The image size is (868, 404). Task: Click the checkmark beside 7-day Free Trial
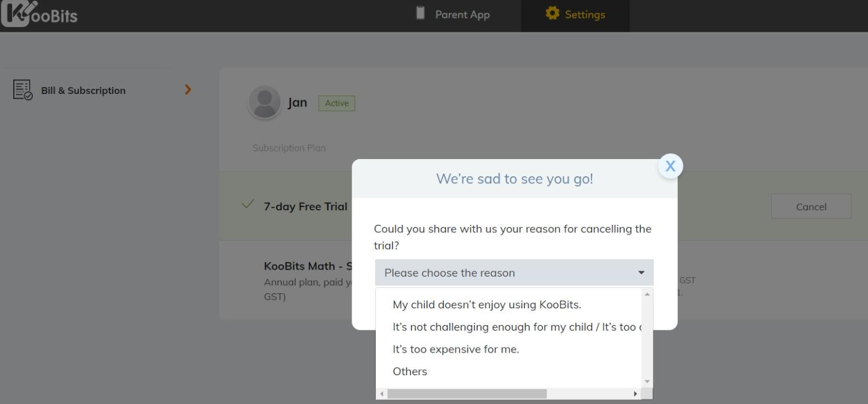click(248, 205)
